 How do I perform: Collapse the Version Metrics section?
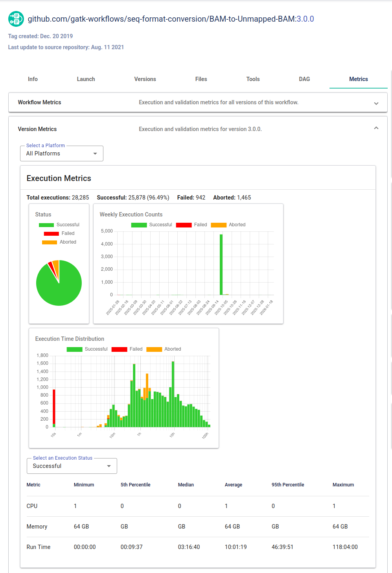376,128
